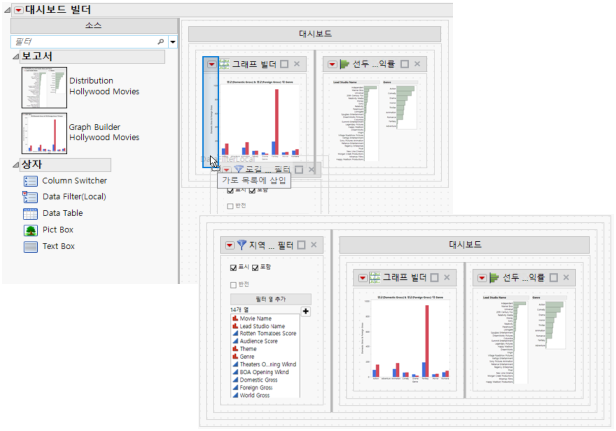Image resolution: width=616 pixels, height=431 pixels.
Task: Open red triangle menu of 지역...필터
Action: pos(229,246)
